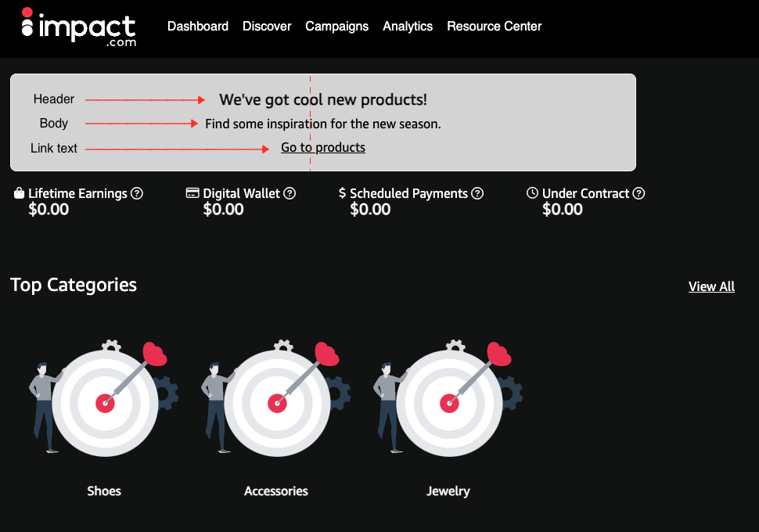Select the Jewelry category image
The image size is (759, 532).
(448, 399)
